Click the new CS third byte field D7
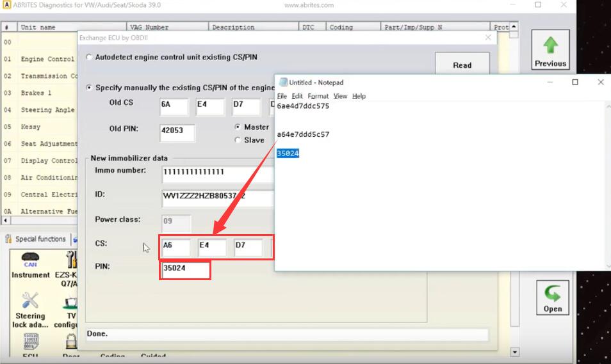The width and height of the screenshot is (611, 364). (x=248, y=248)
